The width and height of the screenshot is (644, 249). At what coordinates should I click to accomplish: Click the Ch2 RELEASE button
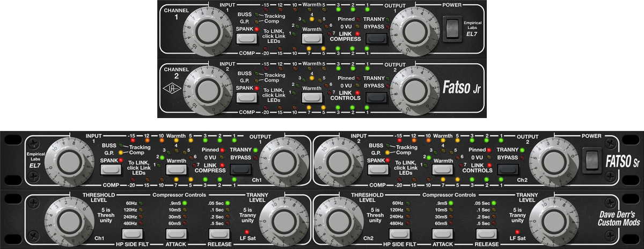pos(486,234)
